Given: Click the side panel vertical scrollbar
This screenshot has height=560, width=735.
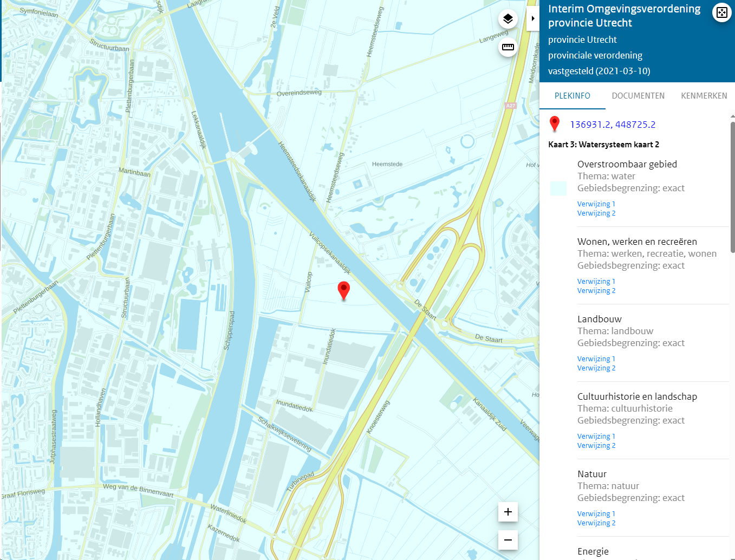Looking at the screenshot, I should 732,187.
